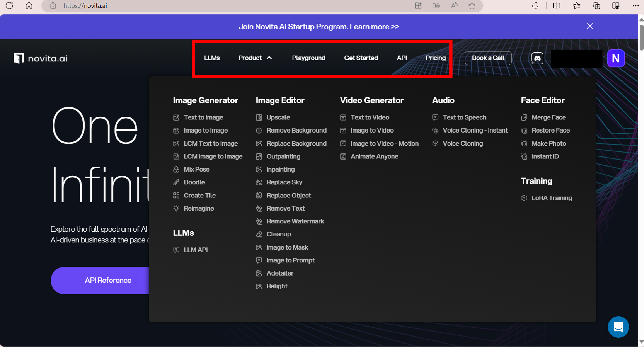Screen dimensions: 644x347
Task: Collapse the Product dropdown menu
Action: (255, 58)
